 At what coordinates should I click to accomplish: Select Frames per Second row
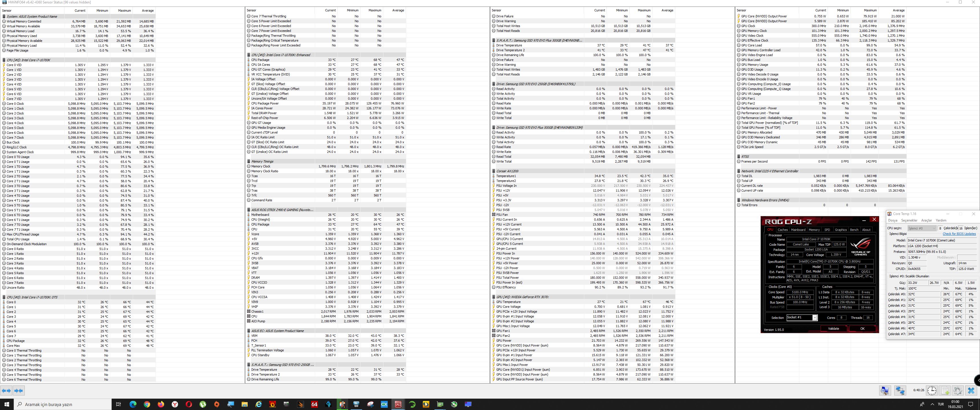[821, 162]
